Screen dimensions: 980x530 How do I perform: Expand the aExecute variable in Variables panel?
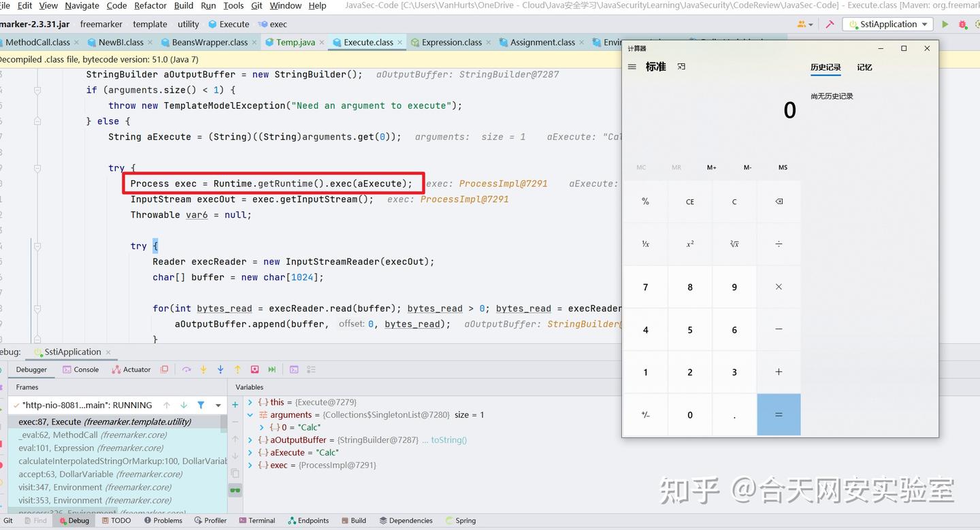[x=250, y=452]
